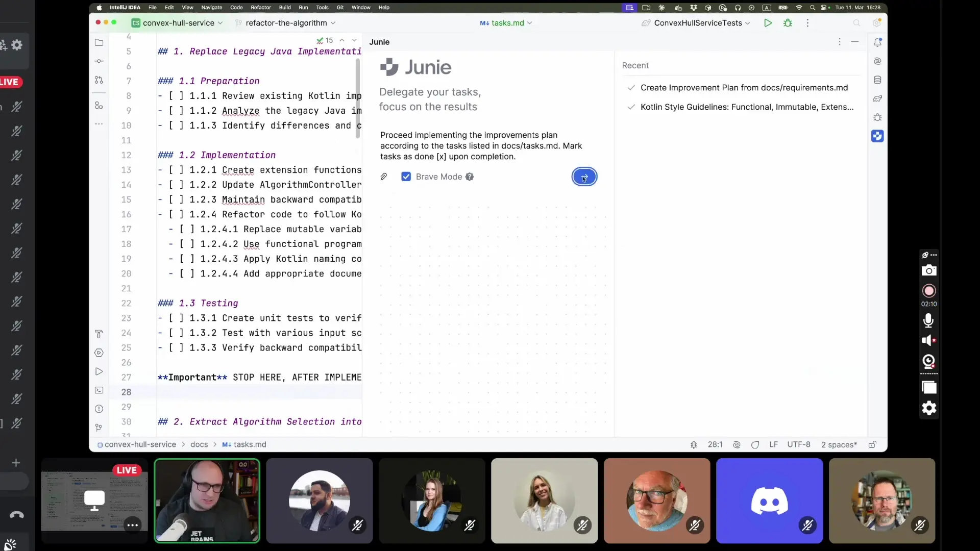
Task: Run ConvexHullServiceTests with the green play button
Action: pyautogui.click(x=768, y=23)
